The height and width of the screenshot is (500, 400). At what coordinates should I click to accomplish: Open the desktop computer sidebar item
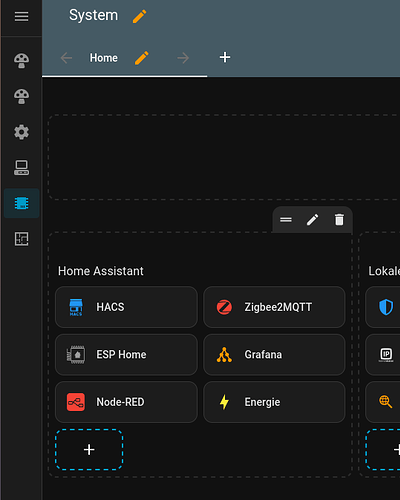[21, 168]
